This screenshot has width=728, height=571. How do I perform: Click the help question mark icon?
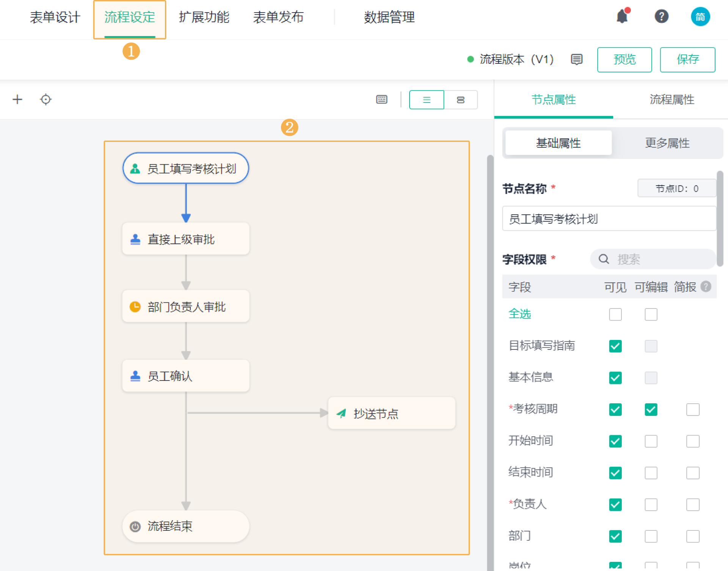coord(661,17)
